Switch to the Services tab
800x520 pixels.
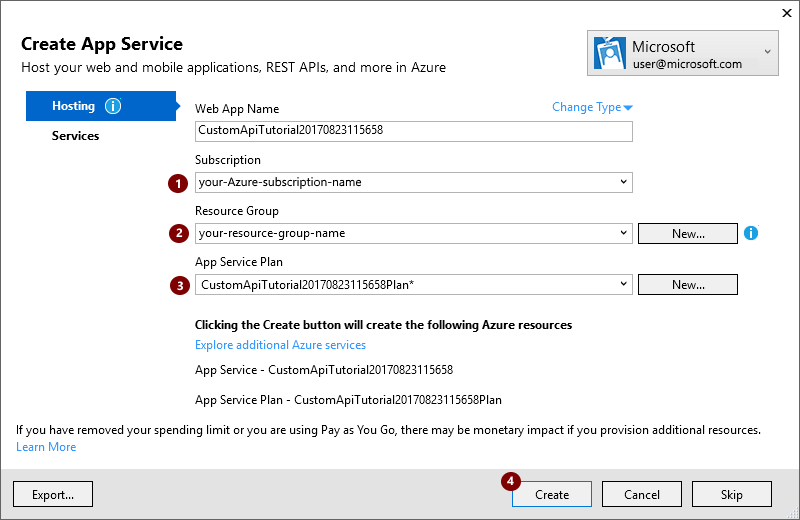click(76, 136)
